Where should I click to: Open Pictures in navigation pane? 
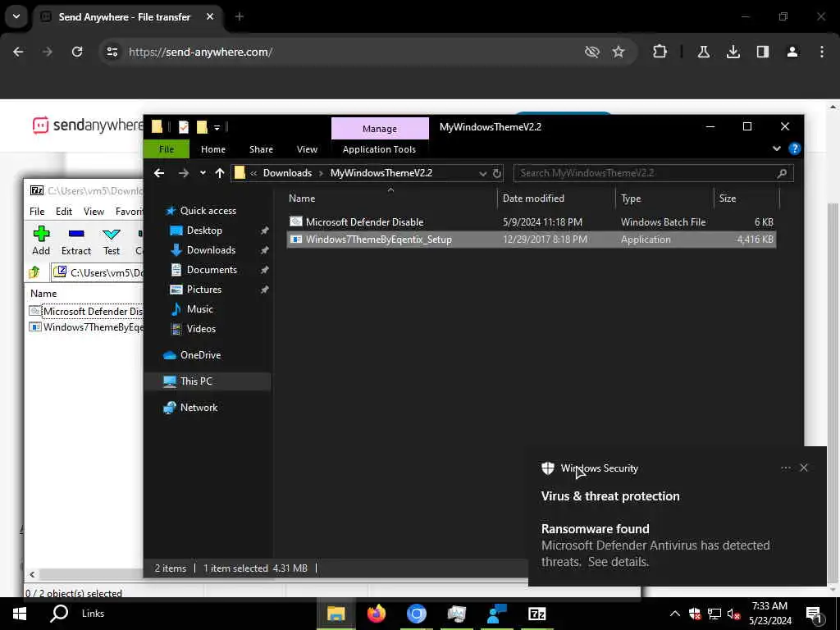(203, 290)
